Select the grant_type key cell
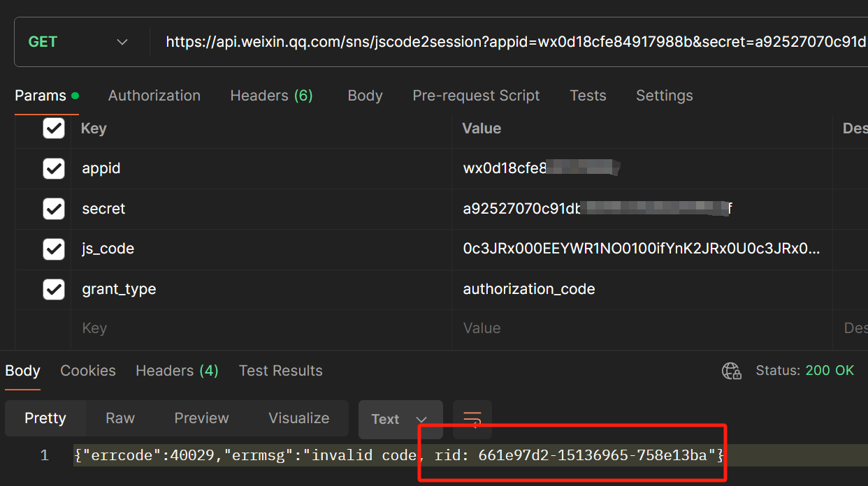The width and height of the screenshot is (868, 486). 261,289
